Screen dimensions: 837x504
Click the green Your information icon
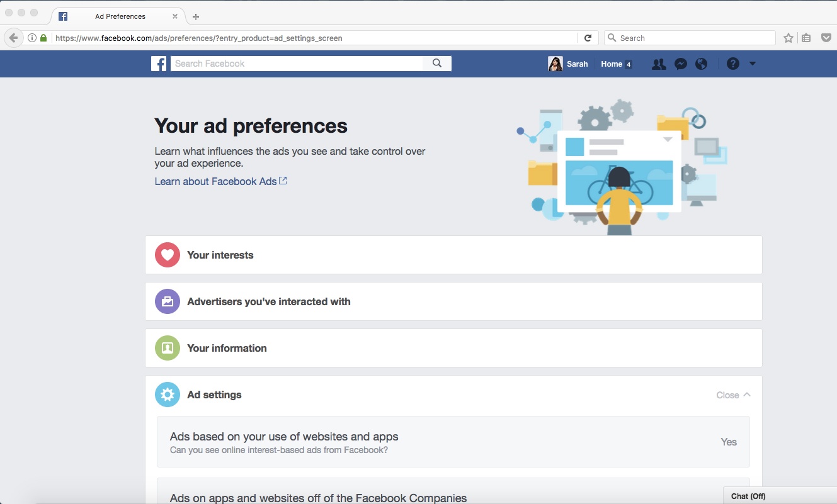pyautogui.click(x=168, y=348)
